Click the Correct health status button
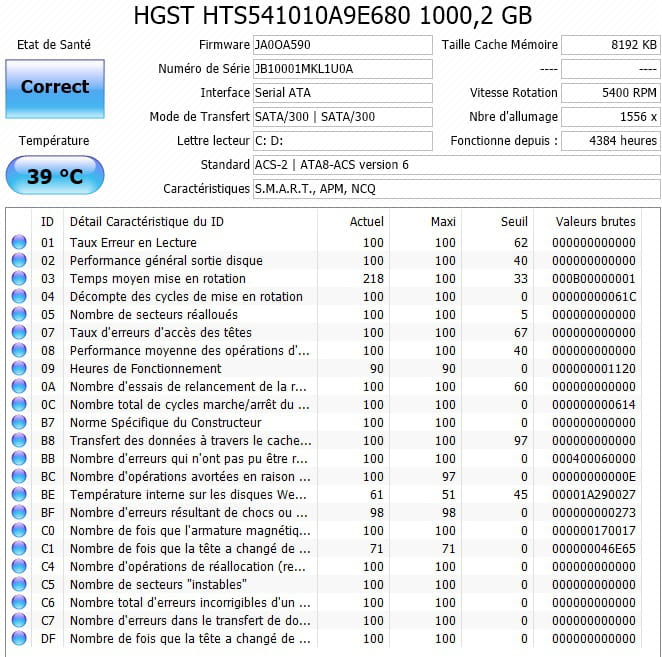This screenshot has height=657, width=662. 55,89
